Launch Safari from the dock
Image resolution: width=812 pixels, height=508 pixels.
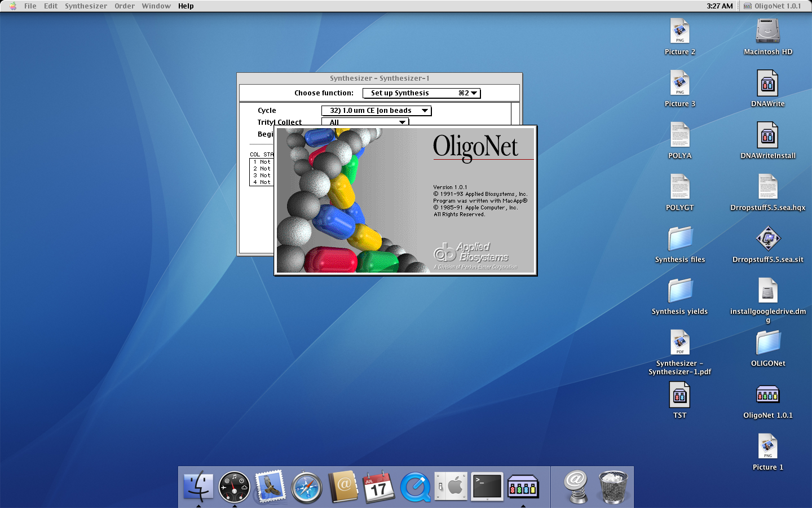[x=306, y=487]
